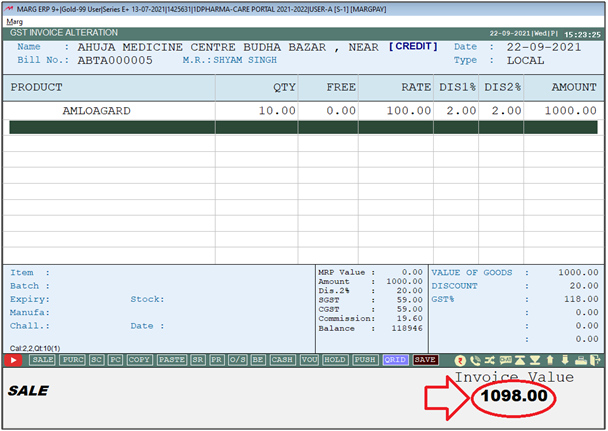Click the PASTE toolbar button
Screen dimensions: 608x431
click(x=172, y=360)
